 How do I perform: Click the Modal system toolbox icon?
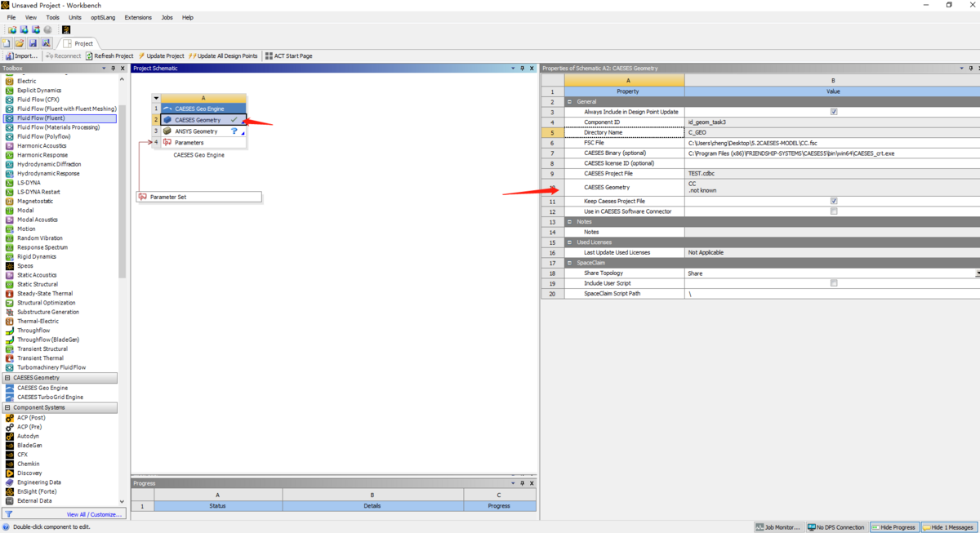(10, 211)
